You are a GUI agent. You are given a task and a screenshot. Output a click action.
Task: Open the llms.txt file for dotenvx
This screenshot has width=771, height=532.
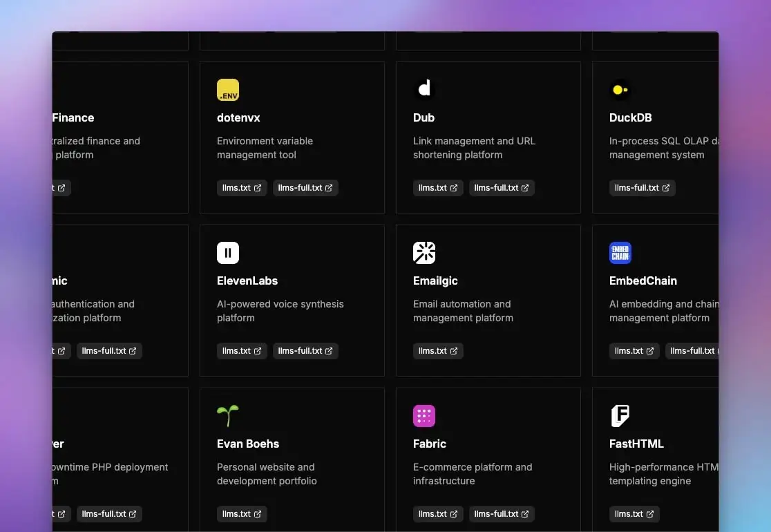click(242, 188)
